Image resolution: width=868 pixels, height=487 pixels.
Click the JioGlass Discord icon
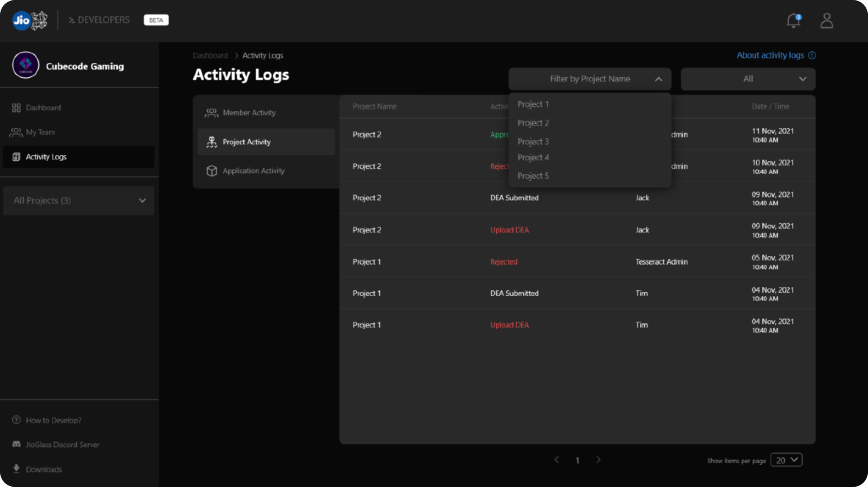click(x=16, y=445)
